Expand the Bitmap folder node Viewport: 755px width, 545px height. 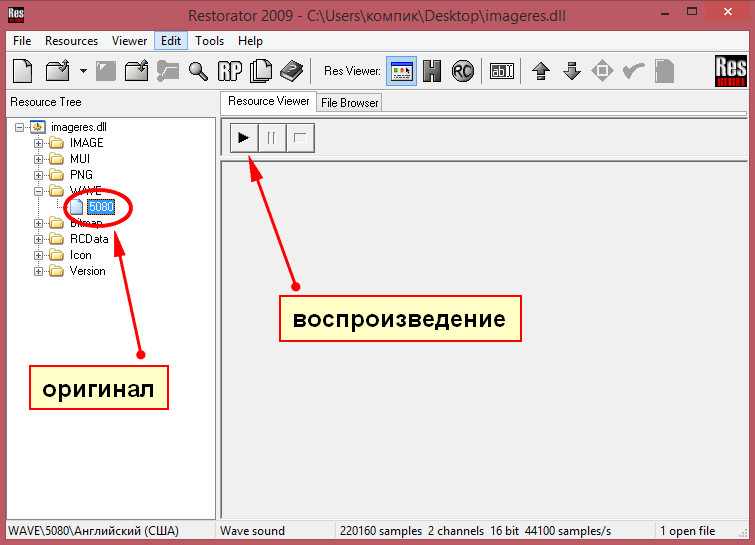(39, 223)
